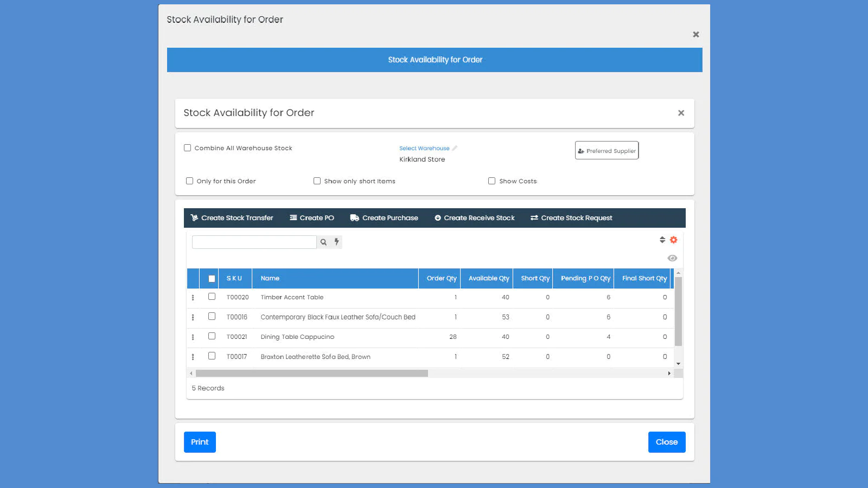Open row menu dots for Timber Accent Table
This screenshot has height=488, width=868.
point(193,298)
